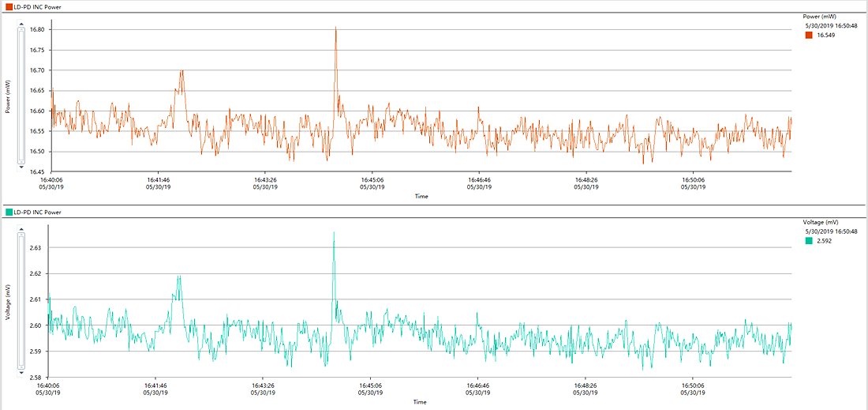Click the Voltage chart's vertical zoom slider track
The height and width of the screenshot is (410, 868).
tap(21, 300)
